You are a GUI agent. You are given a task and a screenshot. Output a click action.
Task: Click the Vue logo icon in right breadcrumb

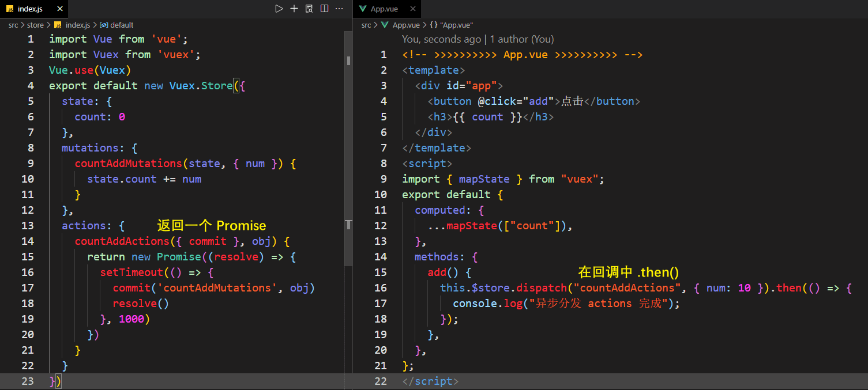point(385,25)
